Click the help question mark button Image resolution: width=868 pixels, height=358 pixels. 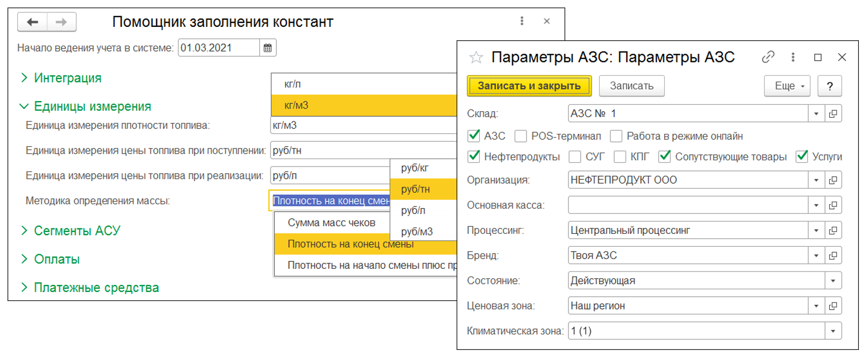(x=829, y=86)
